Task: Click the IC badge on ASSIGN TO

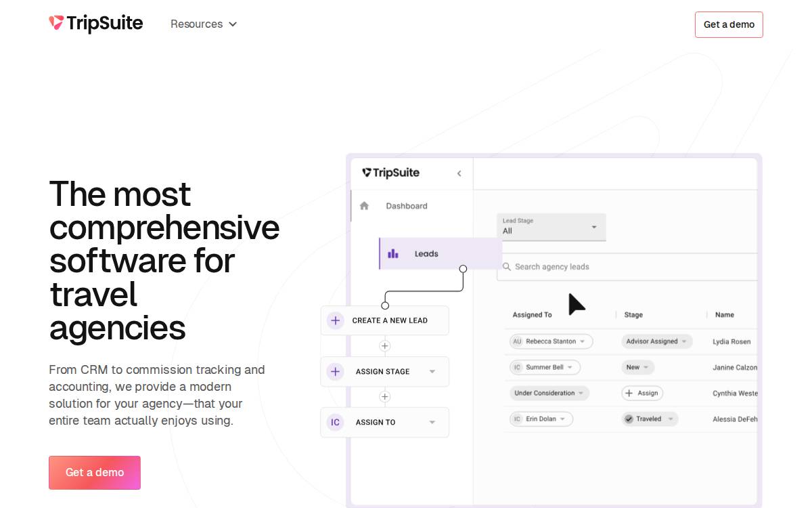Action: (335, 422)
